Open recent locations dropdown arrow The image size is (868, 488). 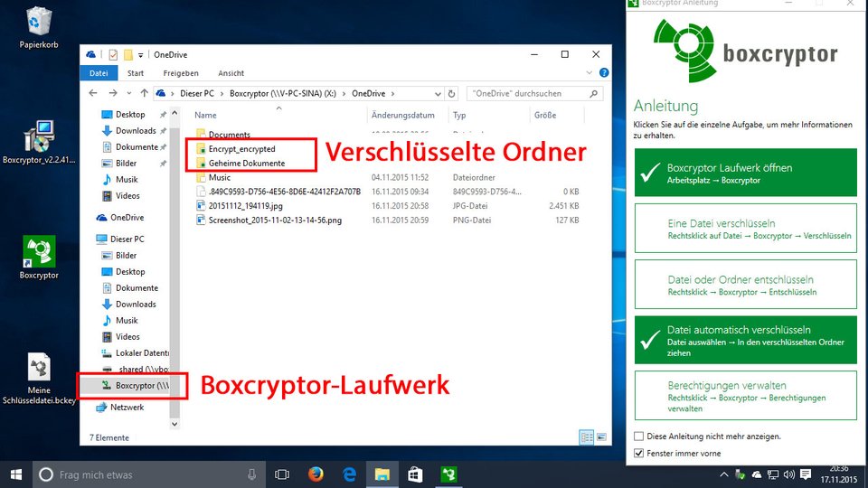click(x=129, y=93)
